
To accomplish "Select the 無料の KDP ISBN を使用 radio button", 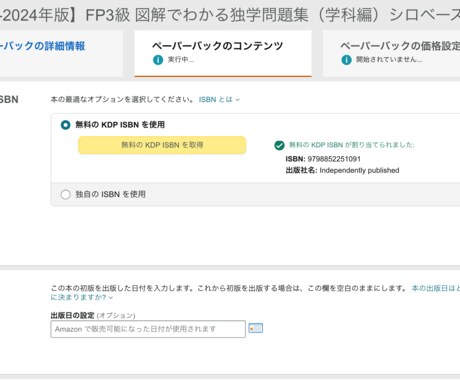I will pyautogui.click(x=66, y=125).
